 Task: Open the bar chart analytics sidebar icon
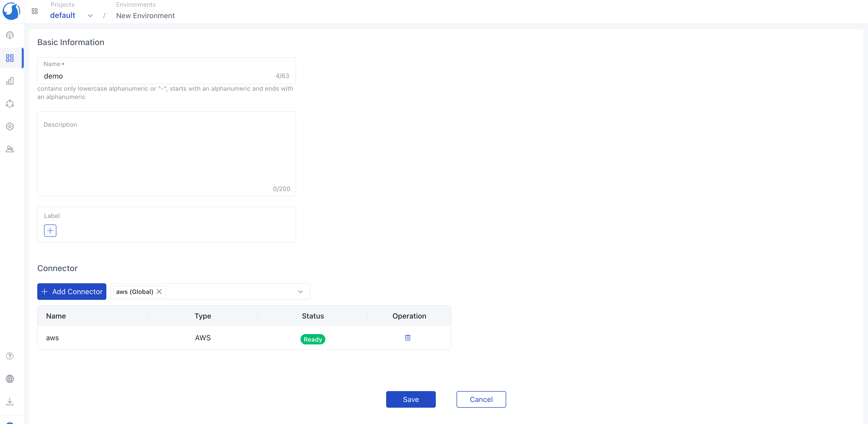pyautogui.click(x=10, y=81)
